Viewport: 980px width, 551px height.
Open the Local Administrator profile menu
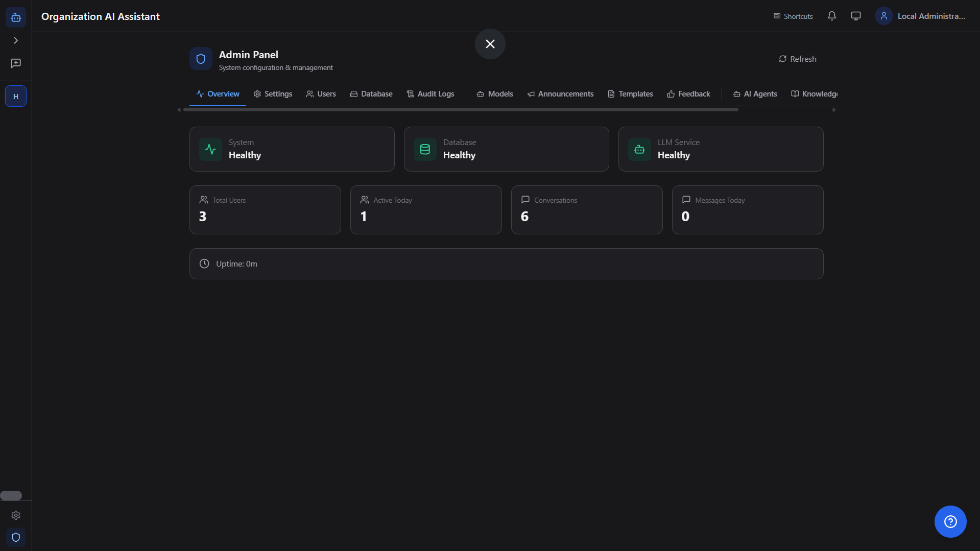point(921,16)
